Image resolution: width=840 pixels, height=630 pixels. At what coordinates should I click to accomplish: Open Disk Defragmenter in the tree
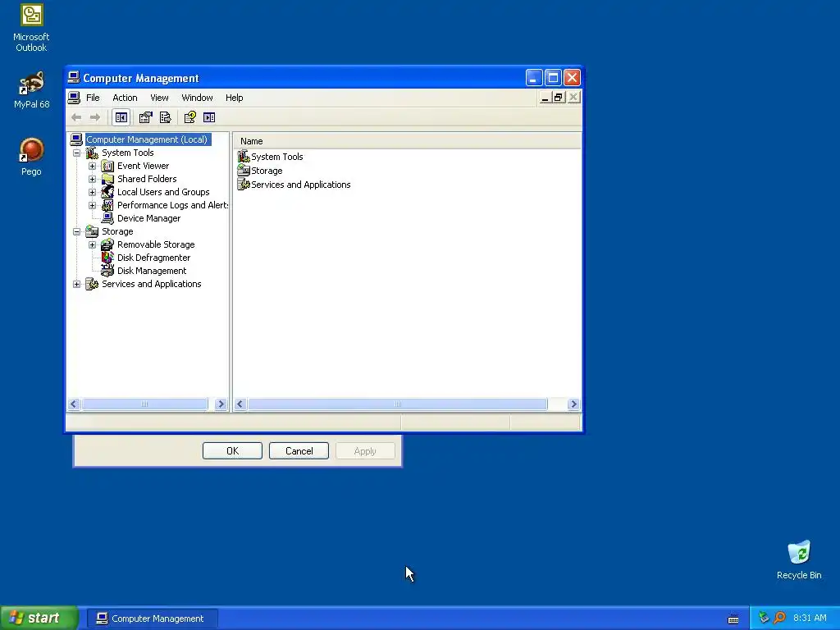point(153,258)
